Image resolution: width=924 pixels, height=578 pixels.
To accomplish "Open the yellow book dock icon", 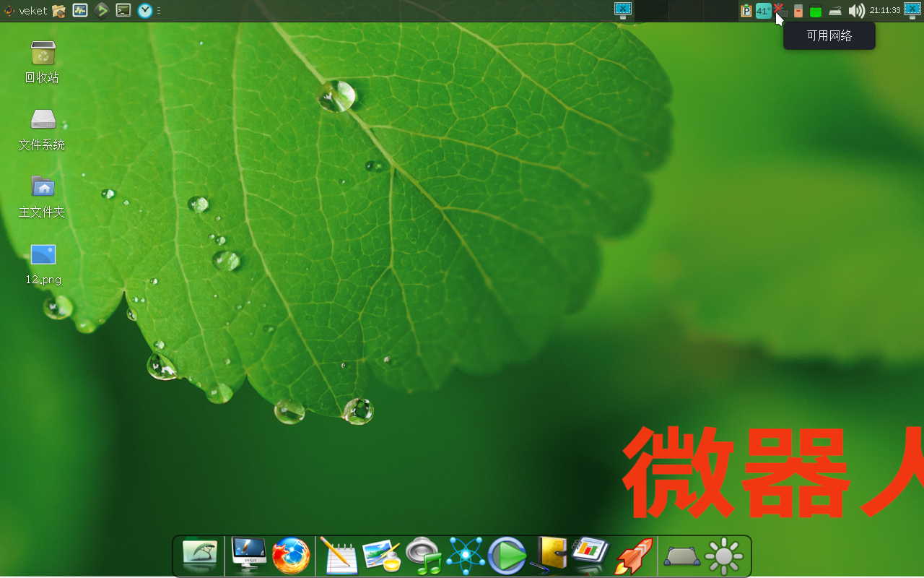I will click(550, 556).
